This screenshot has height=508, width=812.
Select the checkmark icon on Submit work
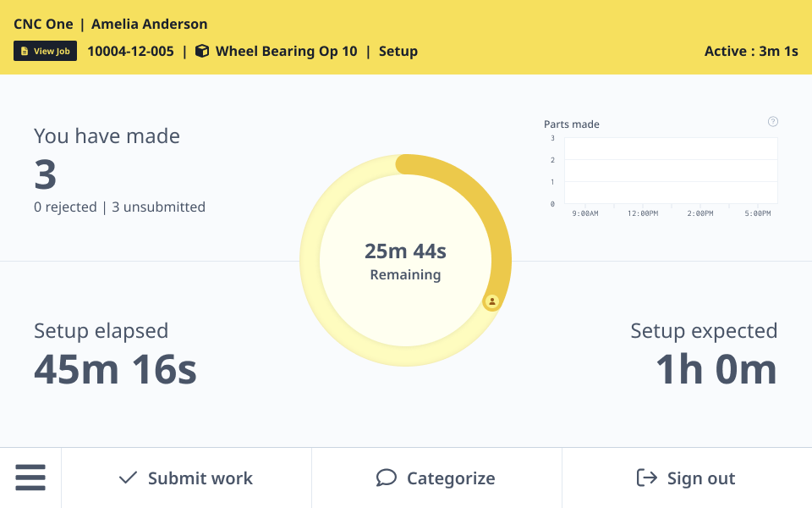127,478
